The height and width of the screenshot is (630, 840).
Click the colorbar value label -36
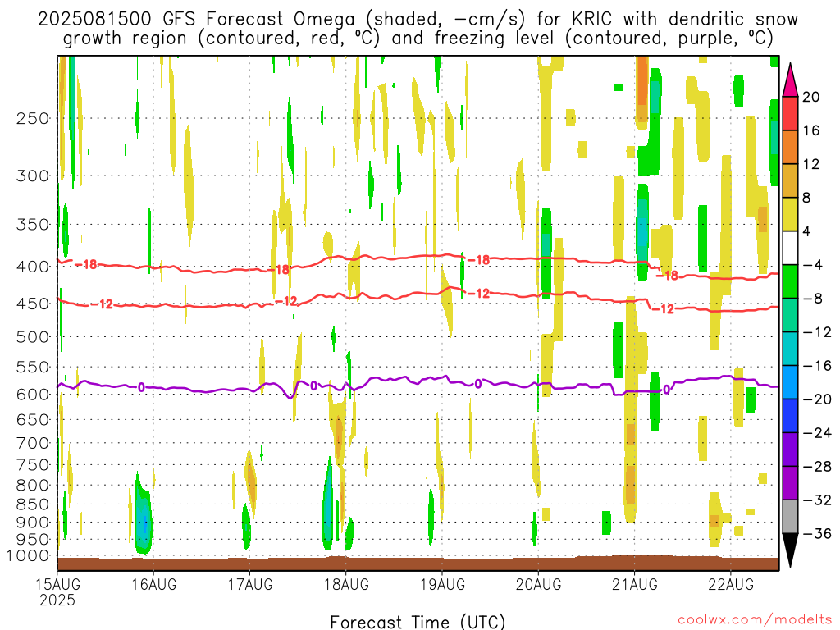816,533
